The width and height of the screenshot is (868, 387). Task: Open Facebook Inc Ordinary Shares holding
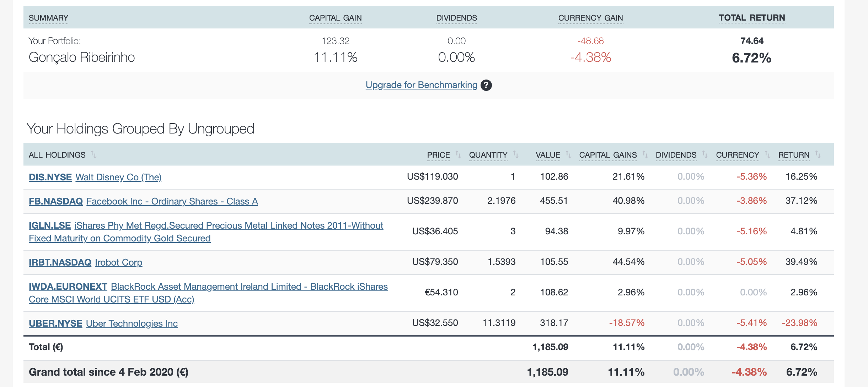coord(172,201)
